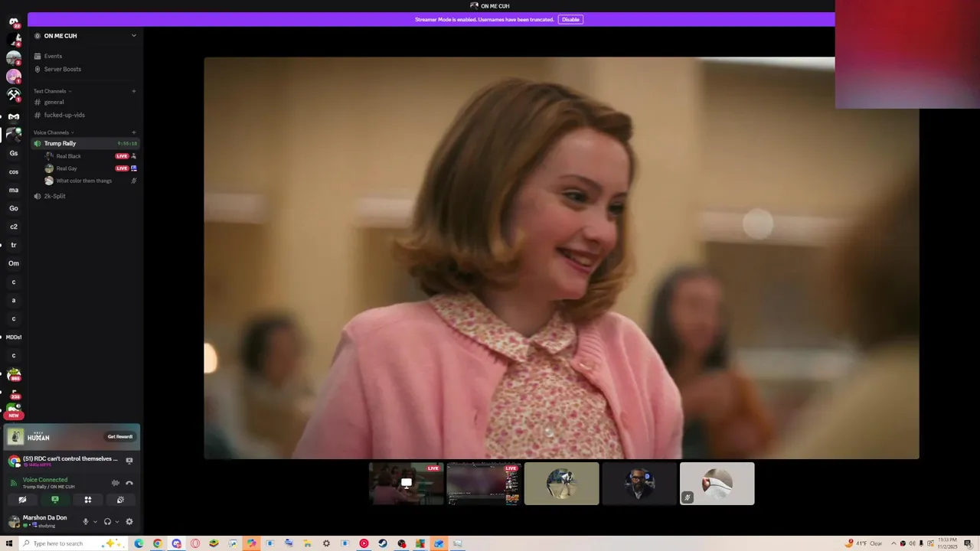Stop streaming with the screen X icon

pos(129,461)
